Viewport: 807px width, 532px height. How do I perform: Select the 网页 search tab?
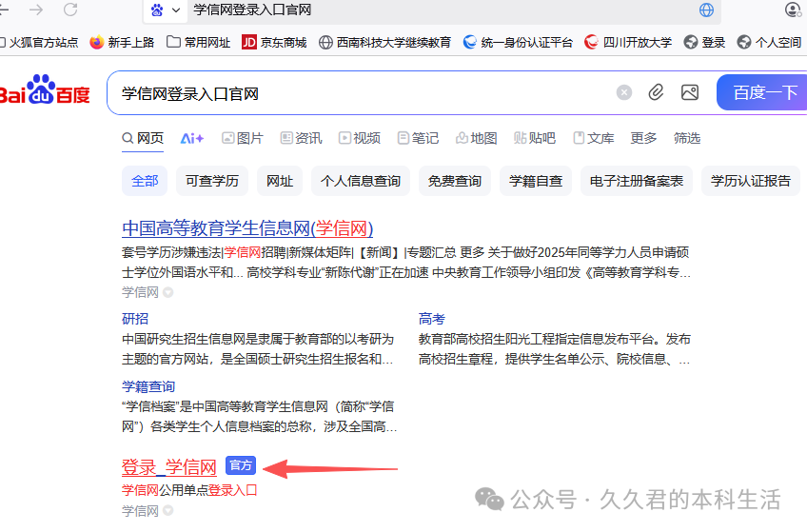(x=143, y=138)
